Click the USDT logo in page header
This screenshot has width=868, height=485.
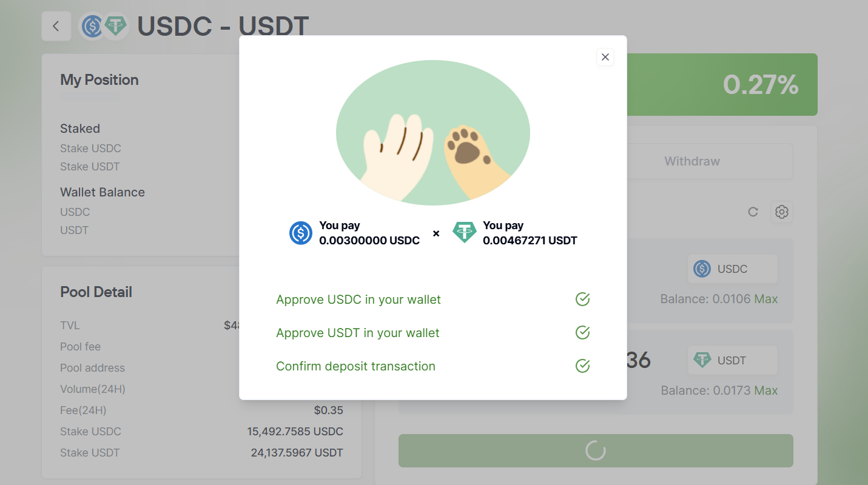pos(115,26)
